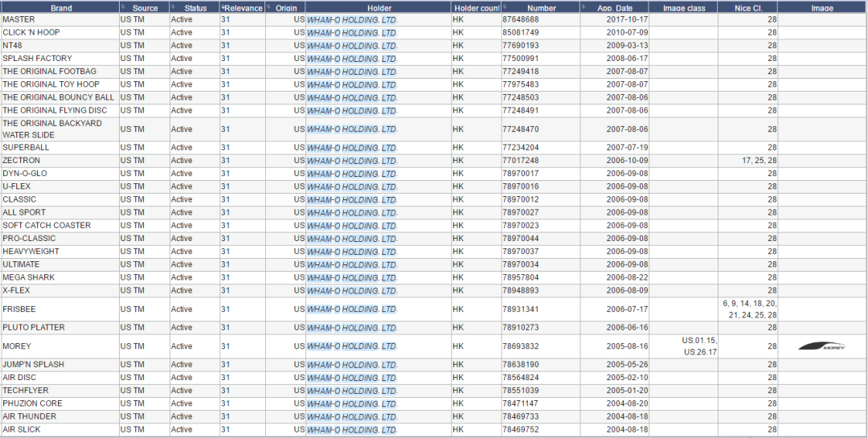
Task: Click the Holder column header
Action: pos(379,7)
